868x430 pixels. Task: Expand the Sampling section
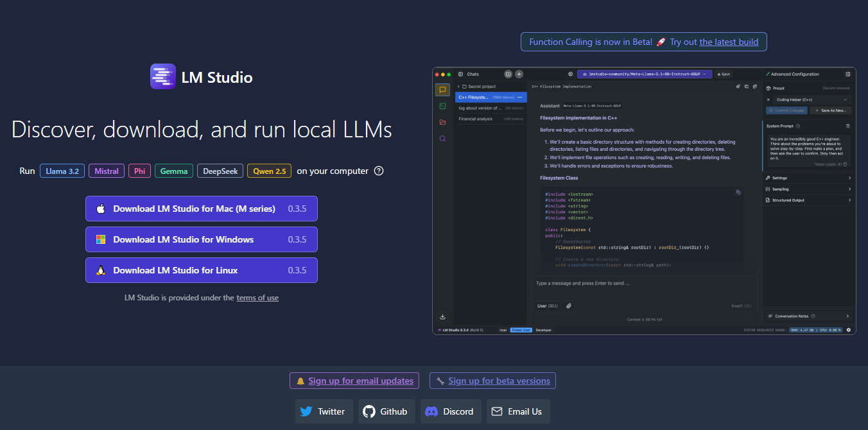click(809, 189)
